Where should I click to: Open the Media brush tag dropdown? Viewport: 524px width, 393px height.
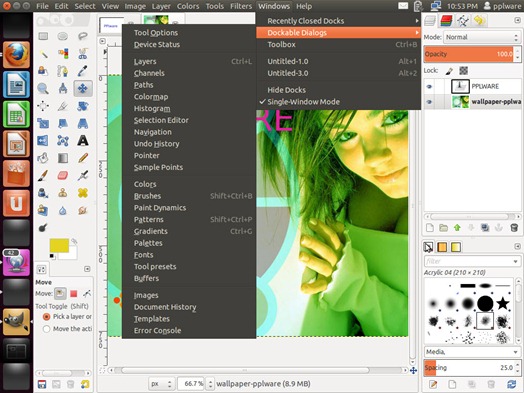[x=472, y=352]
